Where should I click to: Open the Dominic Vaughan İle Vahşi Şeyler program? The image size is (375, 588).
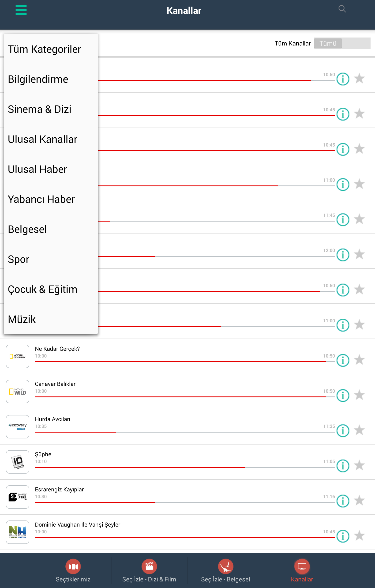pyautogui.click(x=78, y=524)
